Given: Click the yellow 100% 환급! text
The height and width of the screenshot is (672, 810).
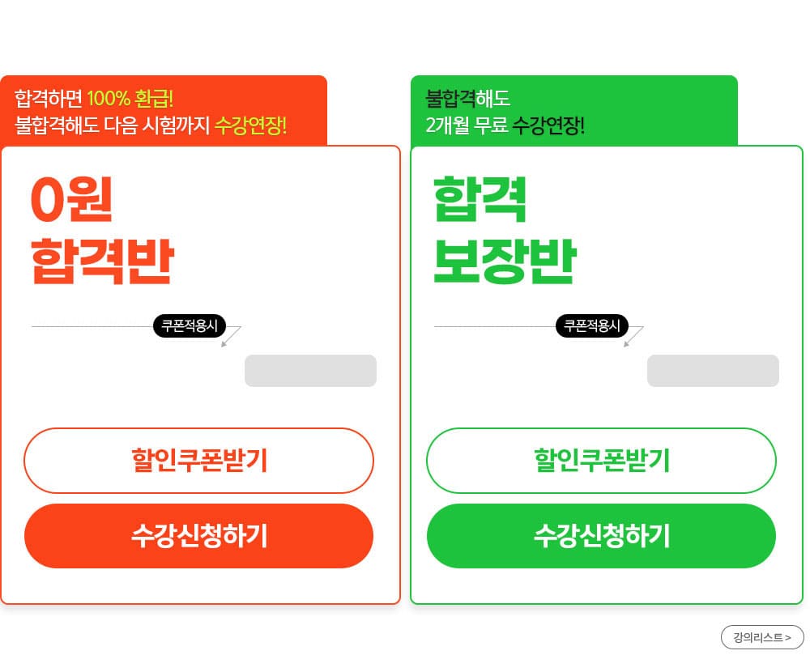Looking at the screenshot, I should click(x=130, y=98).
